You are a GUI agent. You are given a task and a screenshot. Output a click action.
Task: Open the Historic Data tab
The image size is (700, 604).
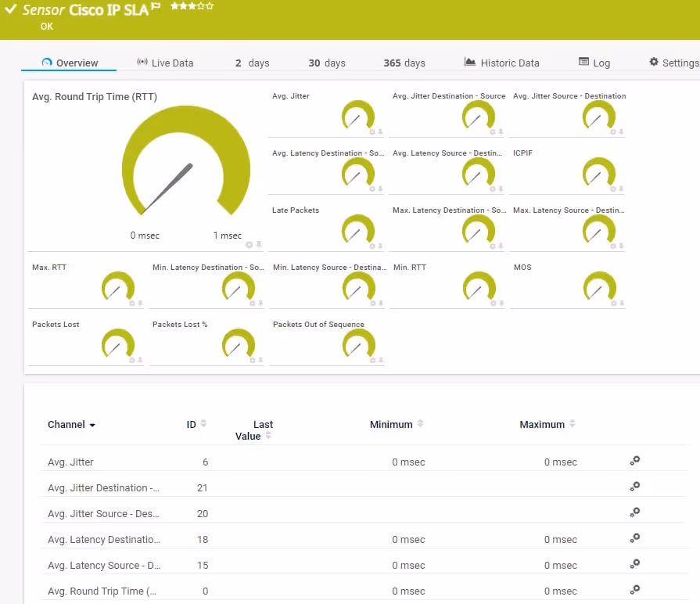click(501, 63)
